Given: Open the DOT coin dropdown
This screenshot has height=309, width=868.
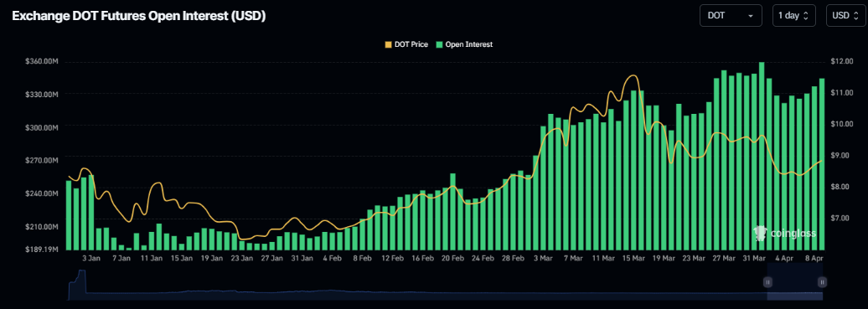Looking at the screenshot, I should coord(731,16).
